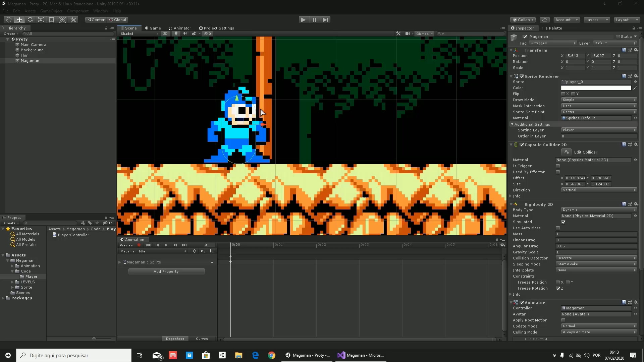The width and height of the screenshot is (644, 362).
Task: Open the Body Type dropdown for Rigidbody 2D
Action: (x=597, y=209)
